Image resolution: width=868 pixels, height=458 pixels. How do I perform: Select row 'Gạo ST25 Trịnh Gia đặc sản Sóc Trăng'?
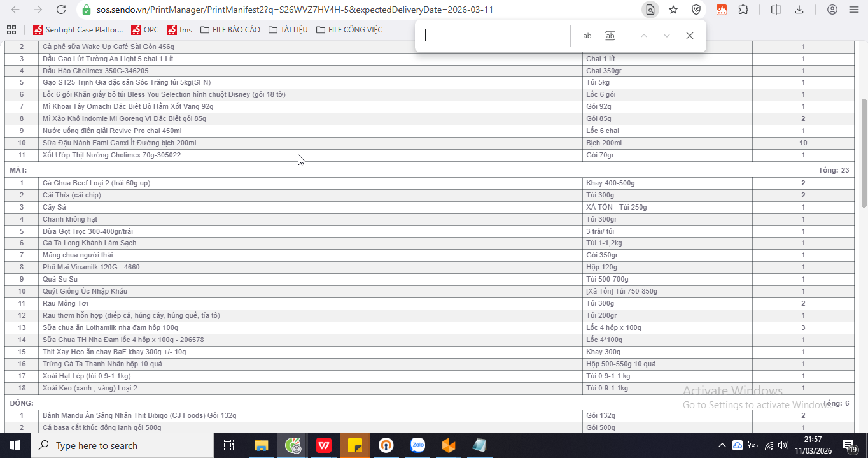coord(430,83)
